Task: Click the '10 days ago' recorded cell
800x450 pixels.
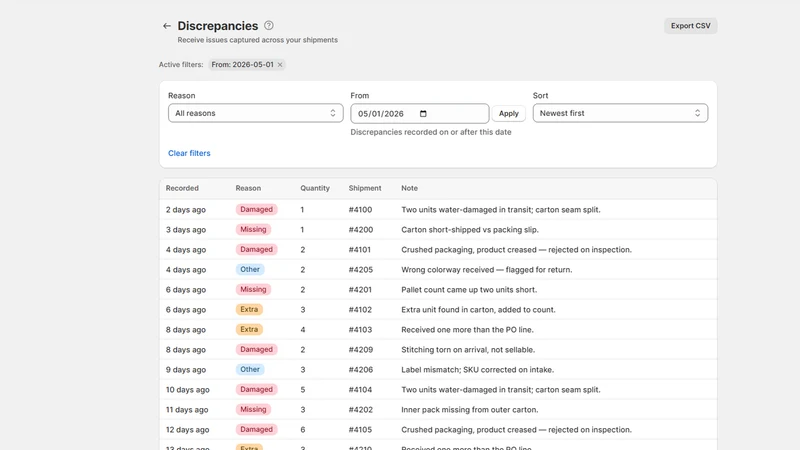Action: pos(188,390)
